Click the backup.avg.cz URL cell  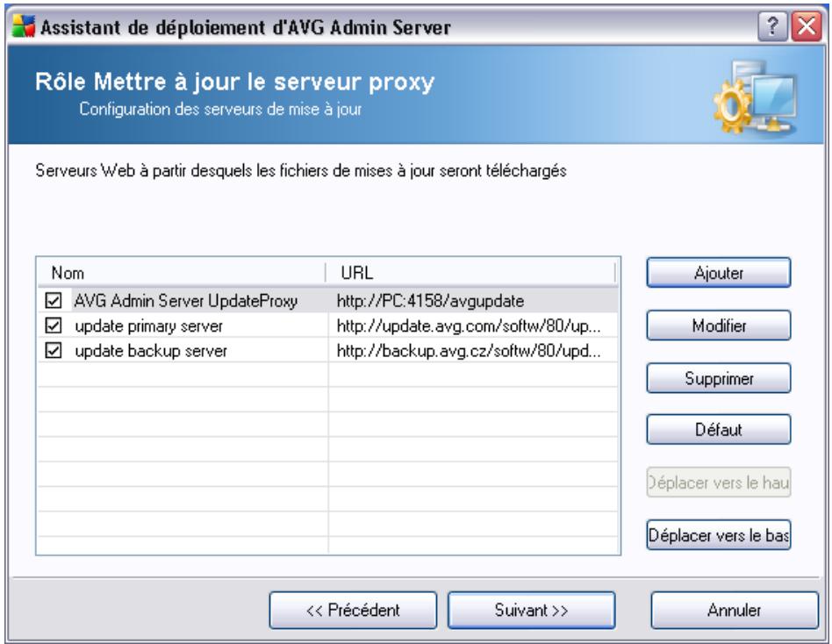469,351
